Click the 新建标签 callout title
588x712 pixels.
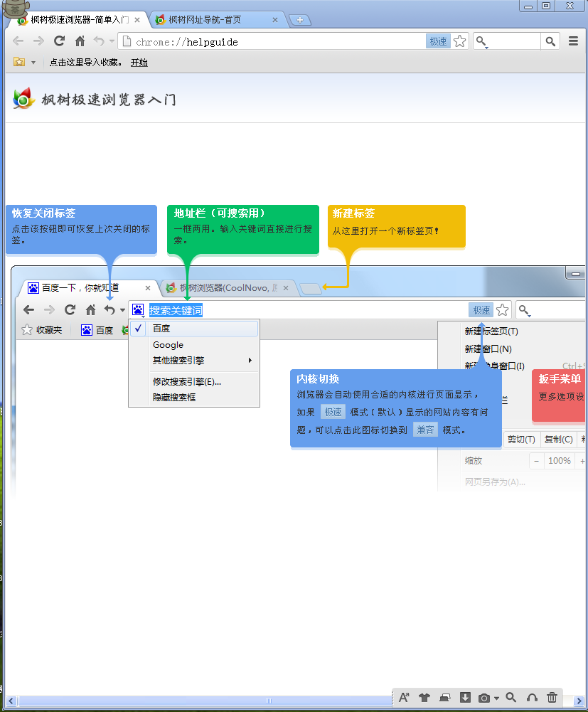pyautogui.click(x=353, y=213)
